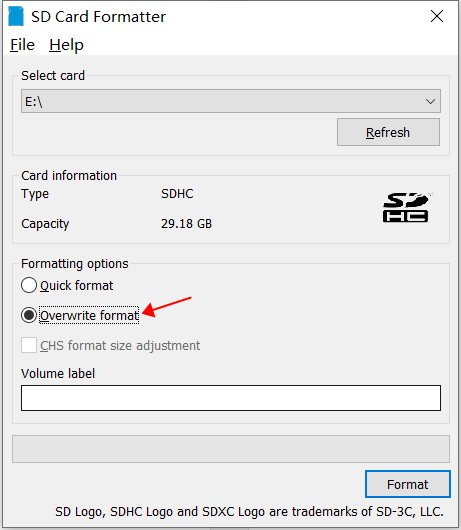Image resolution: width=461 pixels, height=530 pixels.
Task: Close the SD Card Formatter window
Action: pyautogui.click(x=437, y=16)
